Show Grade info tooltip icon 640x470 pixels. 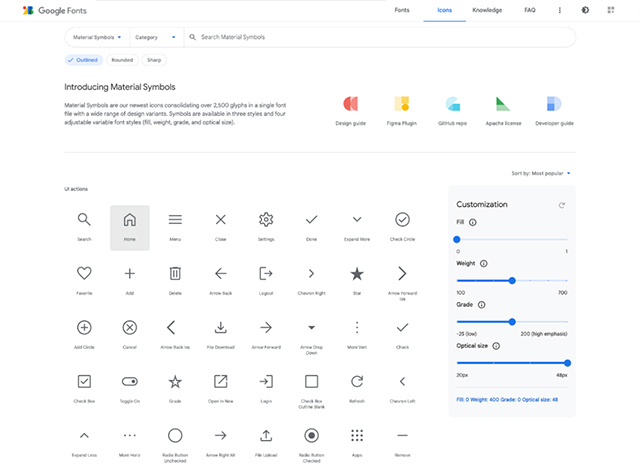[482, 305]
